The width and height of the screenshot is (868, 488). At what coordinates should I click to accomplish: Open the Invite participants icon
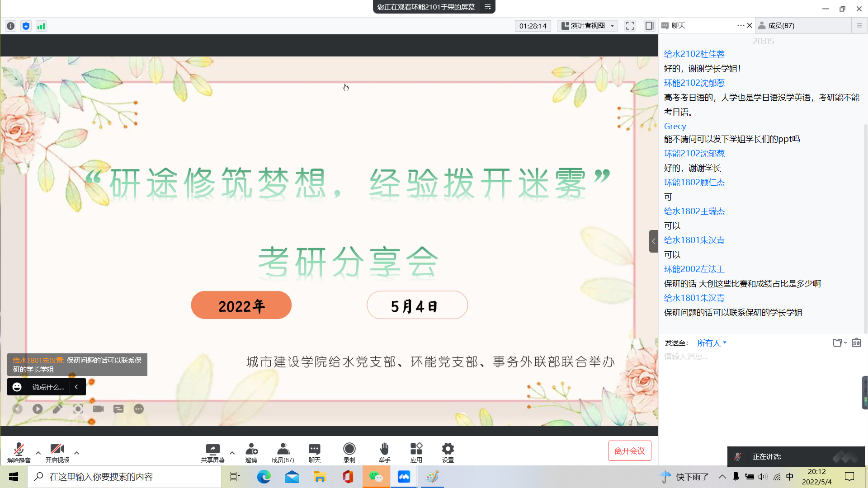click(251, 450)
